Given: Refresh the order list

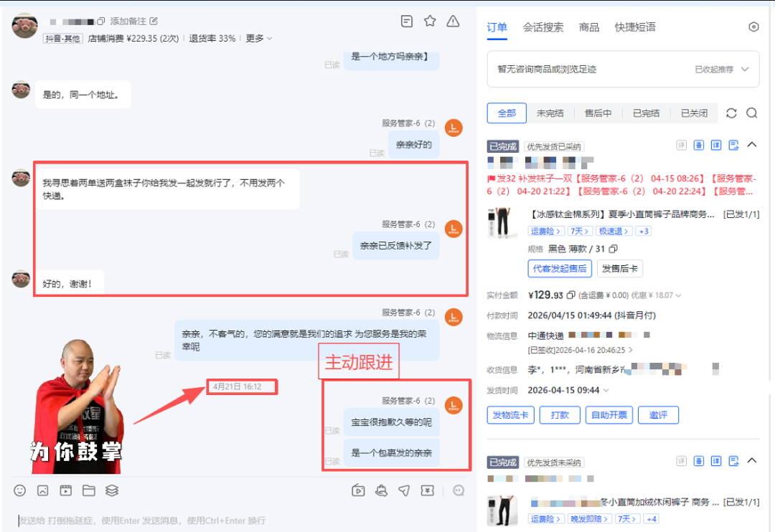Looking at the screenshot, I should [731, 113].
